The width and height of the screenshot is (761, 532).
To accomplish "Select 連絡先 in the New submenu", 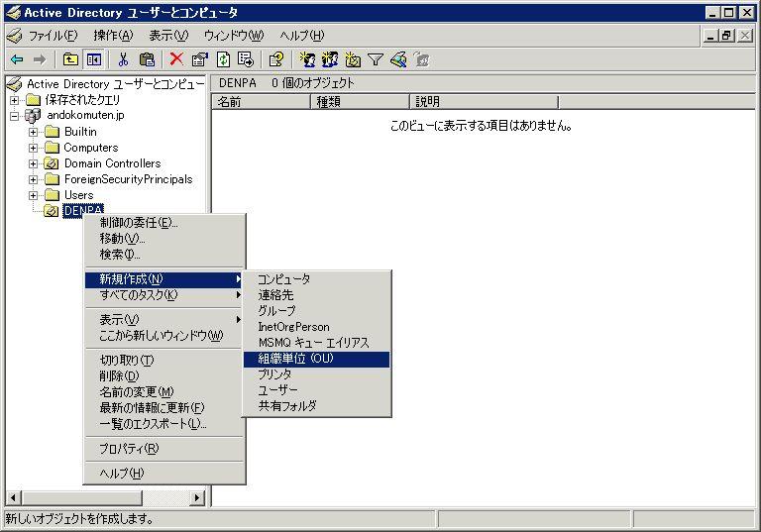I will (x=317, y=294).
